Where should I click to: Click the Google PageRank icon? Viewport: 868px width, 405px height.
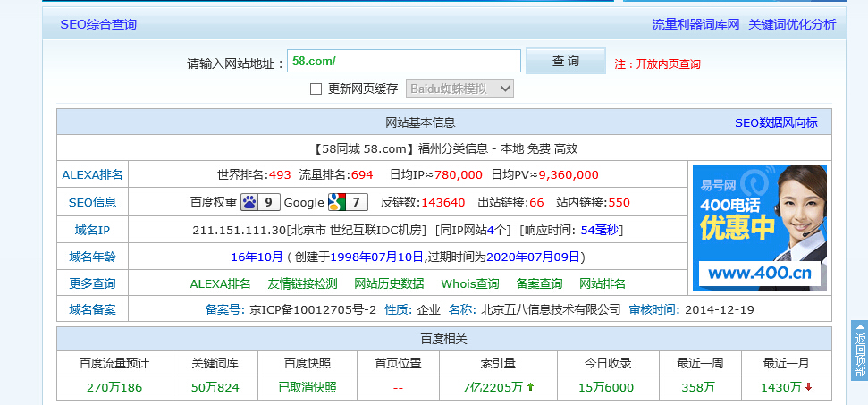click(x=336, y=202)
